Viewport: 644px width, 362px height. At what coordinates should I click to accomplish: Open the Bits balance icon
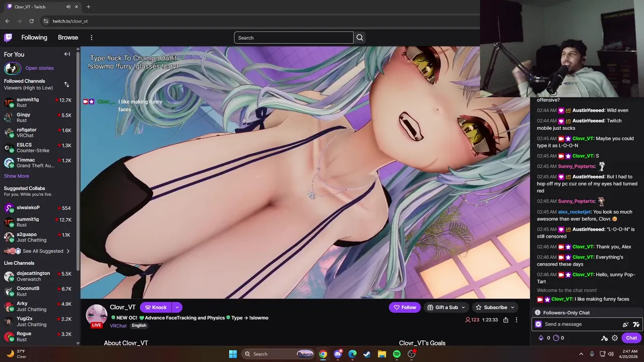[x=541, y=338]
